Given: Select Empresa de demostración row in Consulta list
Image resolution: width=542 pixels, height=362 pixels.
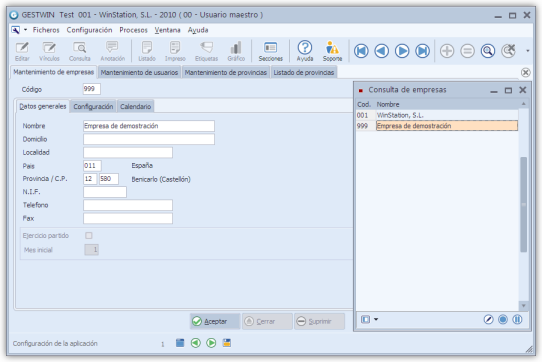Looking at the screenshot, I should click(x=437, y=126).
